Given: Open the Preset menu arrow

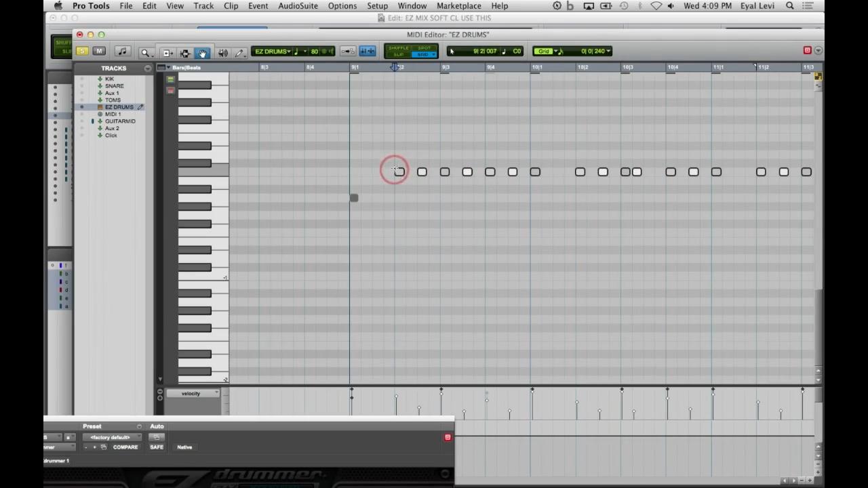Looking at the screenshot, I should (139, 426).
